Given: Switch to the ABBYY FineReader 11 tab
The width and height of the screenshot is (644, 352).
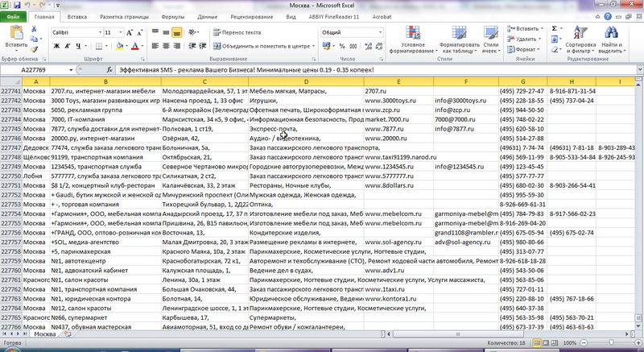Looking at the screenshot, I should click(333, 17).
